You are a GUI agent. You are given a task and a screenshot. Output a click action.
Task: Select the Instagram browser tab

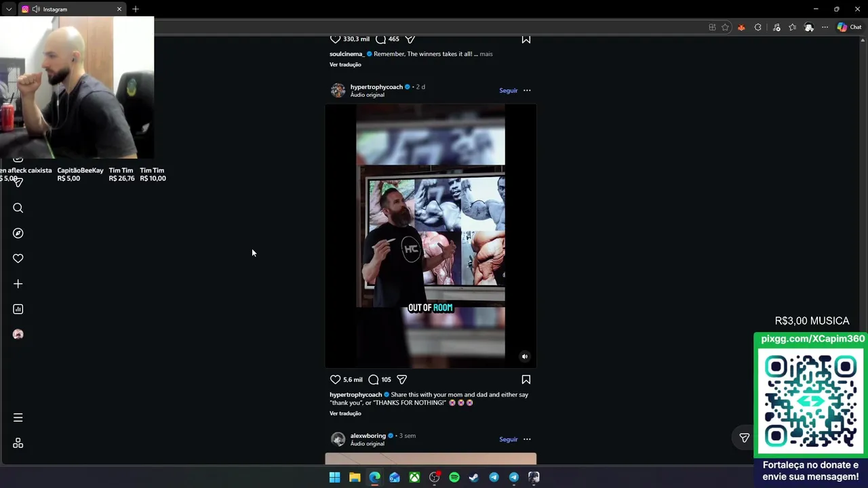coord(71,9)
